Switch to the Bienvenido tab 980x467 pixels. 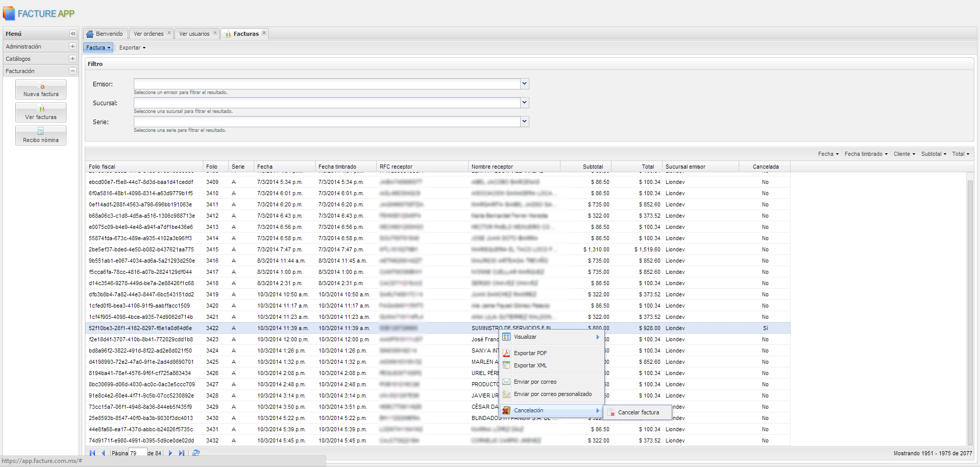click(106, 34)
